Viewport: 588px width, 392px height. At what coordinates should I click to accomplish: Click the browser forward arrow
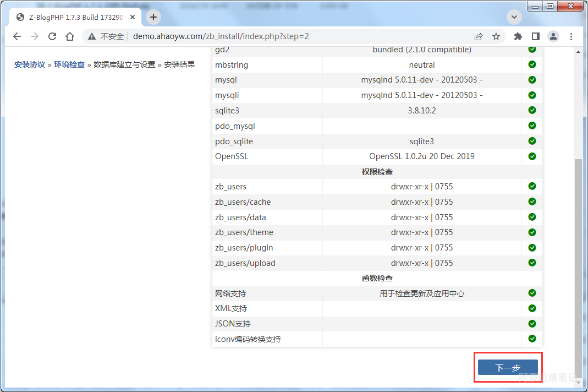[x=35, y=36]
